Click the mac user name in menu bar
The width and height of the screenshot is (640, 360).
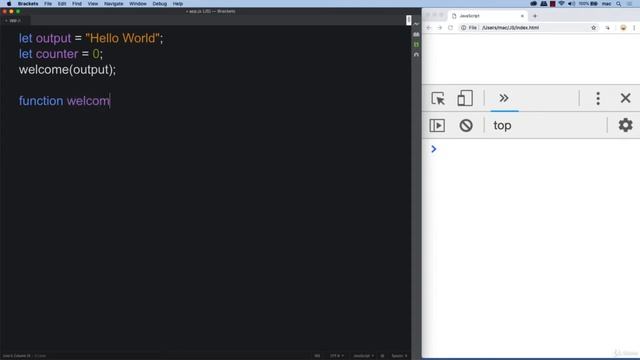click(607, 4)
